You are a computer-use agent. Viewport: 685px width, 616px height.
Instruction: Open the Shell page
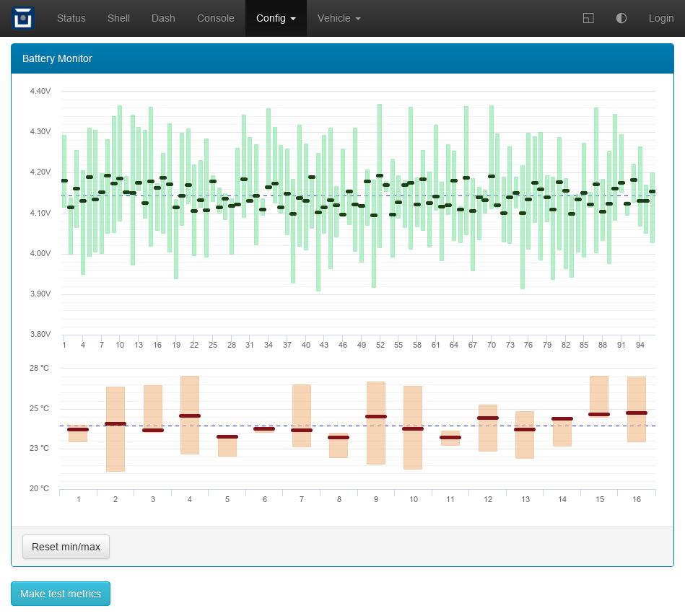[118, 18]
